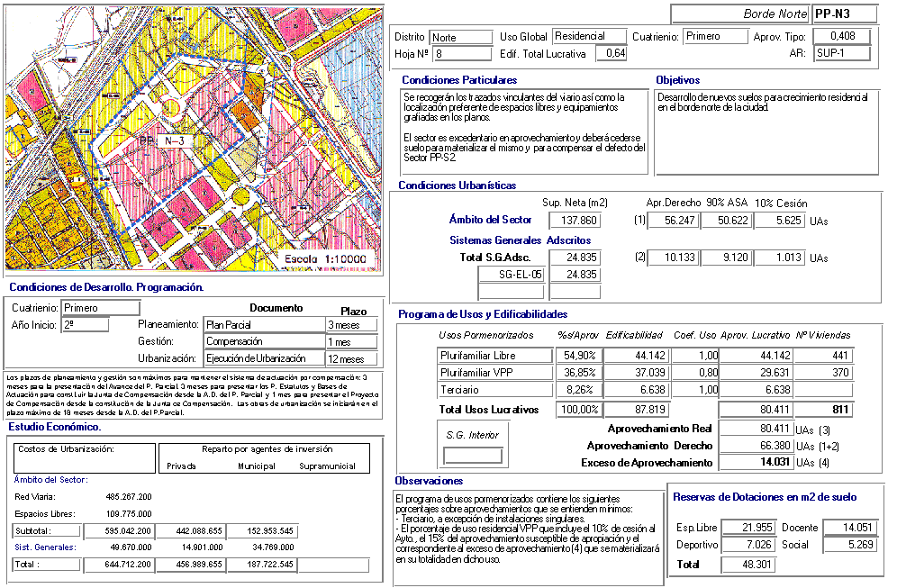Screen dimensions: 897x588
Task: Click the sector map thumbnail
Action: click(x=193, y=137)
